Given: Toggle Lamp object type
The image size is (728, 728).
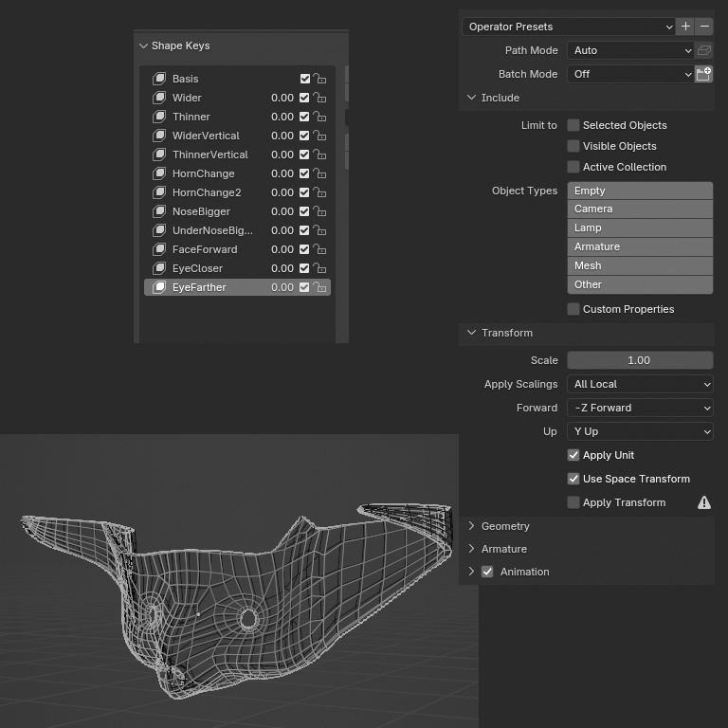Looking at the screenshot, I should coord(640,227).
